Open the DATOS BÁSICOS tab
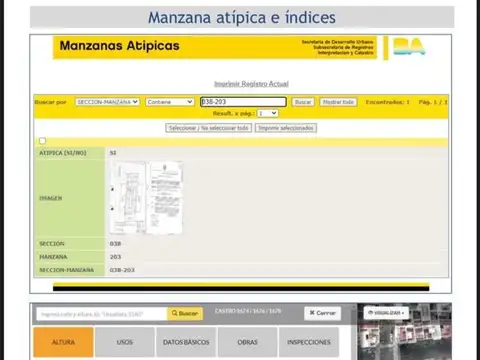 [x=186, y=342]
